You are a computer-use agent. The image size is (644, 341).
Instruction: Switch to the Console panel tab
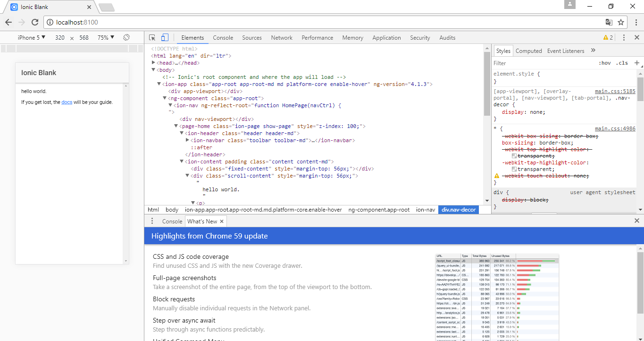(x=223, y=38)
